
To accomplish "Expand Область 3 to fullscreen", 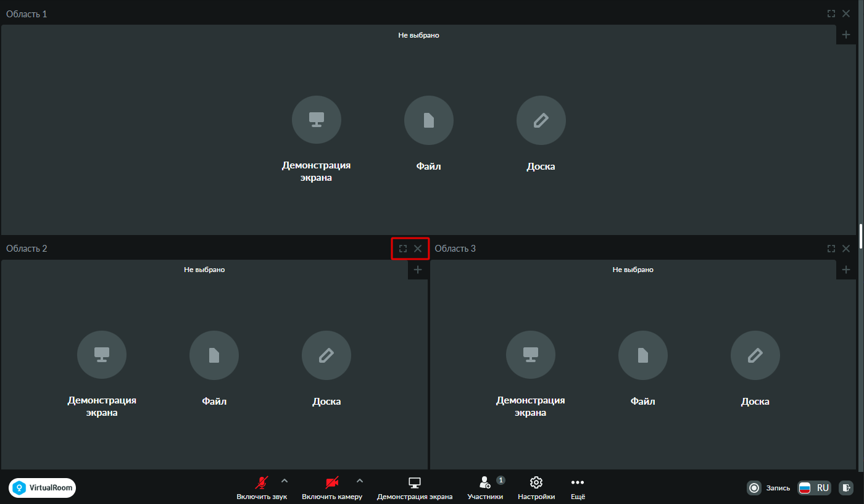I will tap(831, 249).
